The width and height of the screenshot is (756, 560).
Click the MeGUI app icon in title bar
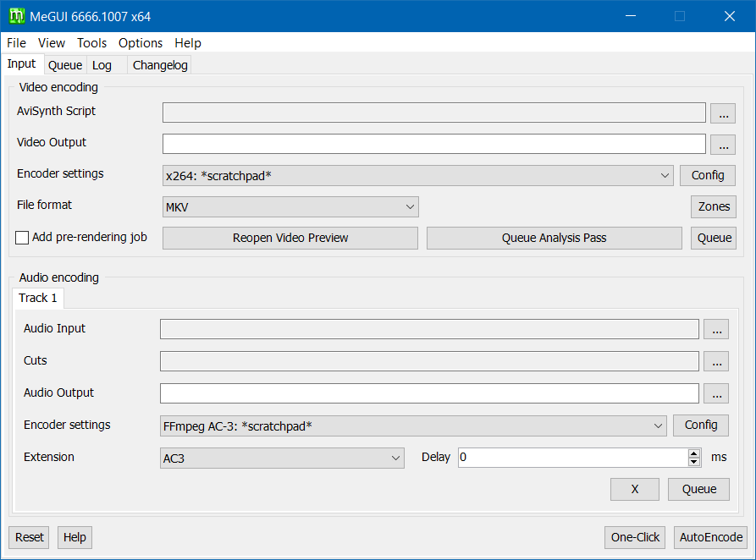(17, 17)
